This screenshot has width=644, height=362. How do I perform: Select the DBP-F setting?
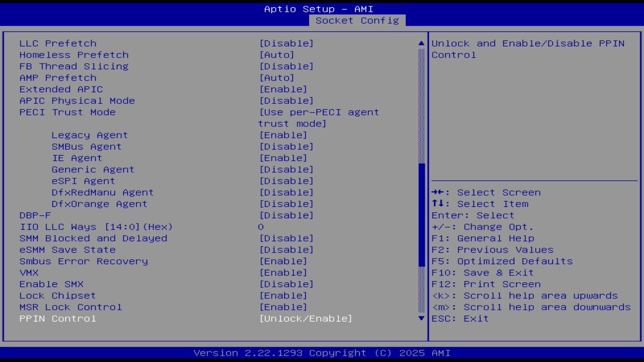(287, 215)
